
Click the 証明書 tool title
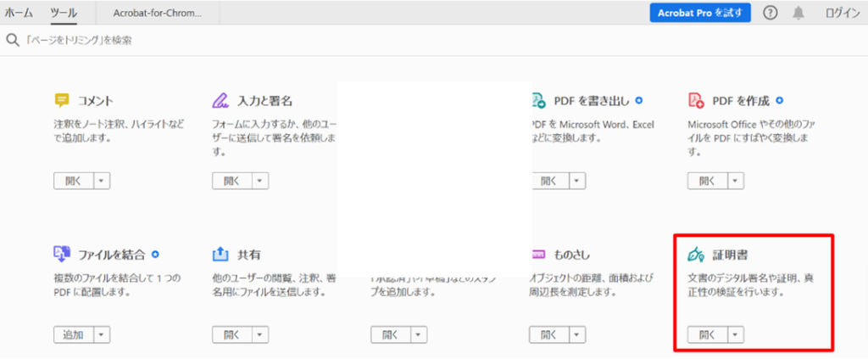pyautogui.click(x=730, y=255)
